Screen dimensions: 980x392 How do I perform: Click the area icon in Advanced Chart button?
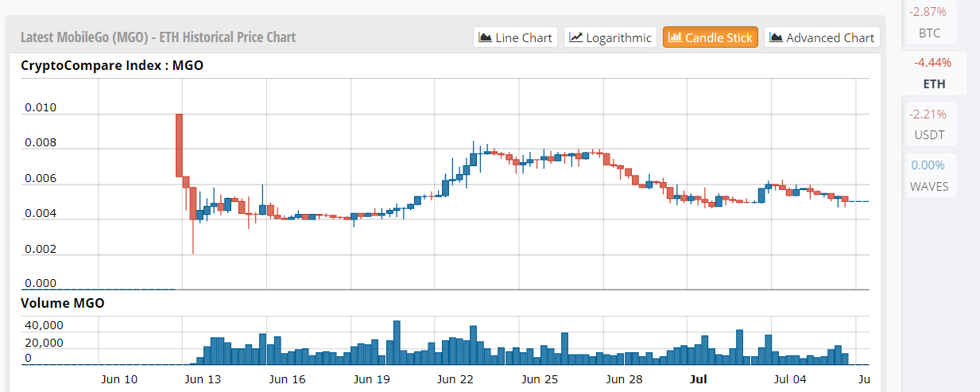pyautogui.click(x=776, y=37)
